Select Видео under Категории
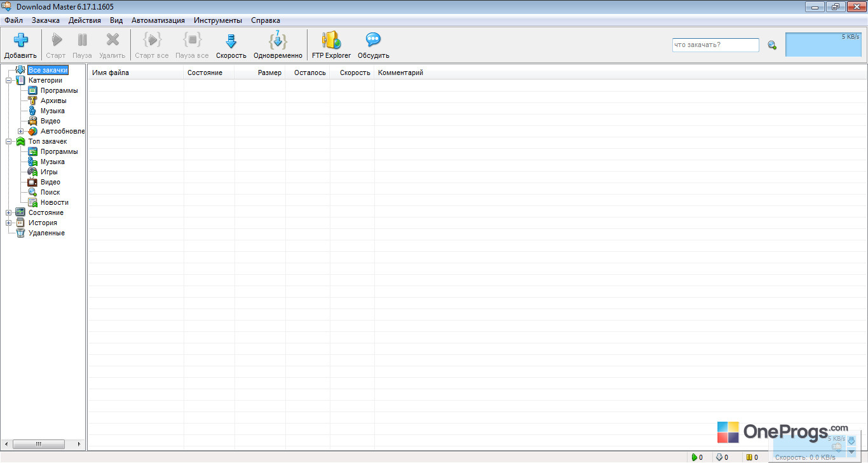868x463 pixels. coord(51,121)
